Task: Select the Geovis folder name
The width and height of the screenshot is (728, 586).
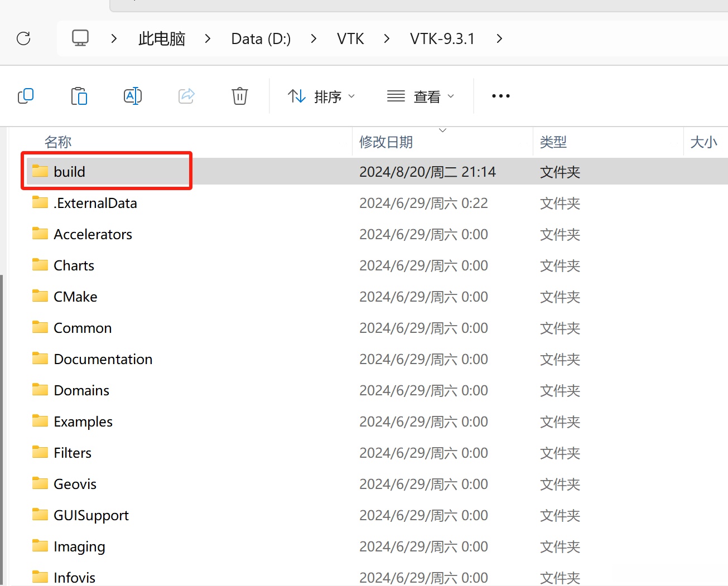Action: (x=75, y=484)
